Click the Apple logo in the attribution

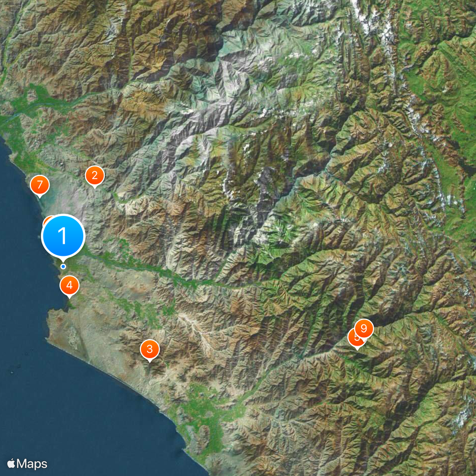point(11,464)
